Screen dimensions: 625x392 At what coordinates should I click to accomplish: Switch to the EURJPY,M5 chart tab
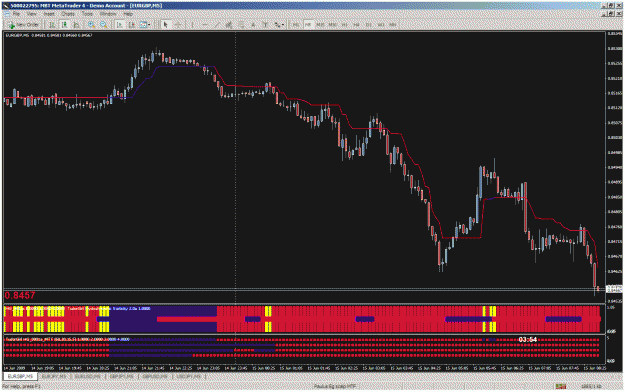pyautogui.click(x=54, y=376)
